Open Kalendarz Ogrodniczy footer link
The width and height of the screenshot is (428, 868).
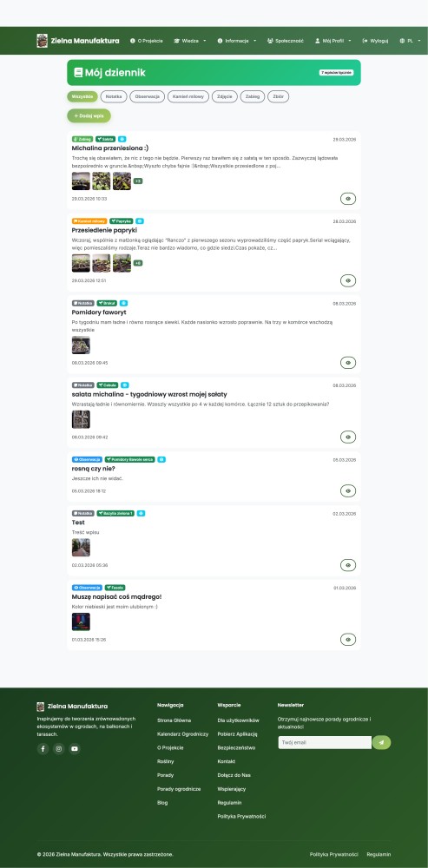182,734
